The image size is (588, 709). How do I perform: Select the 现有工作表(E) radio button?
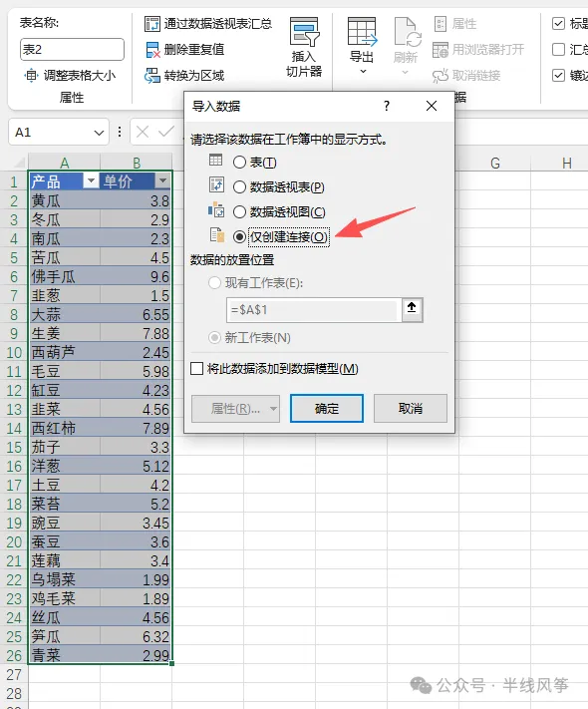[214, 283]
